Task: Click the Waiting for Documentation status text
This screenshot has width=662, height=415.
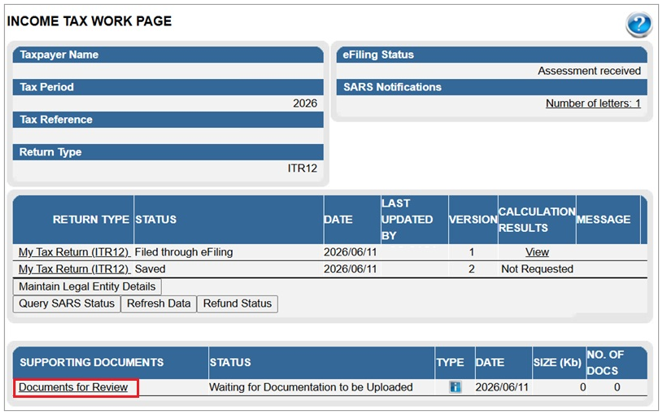Action: 311,387
